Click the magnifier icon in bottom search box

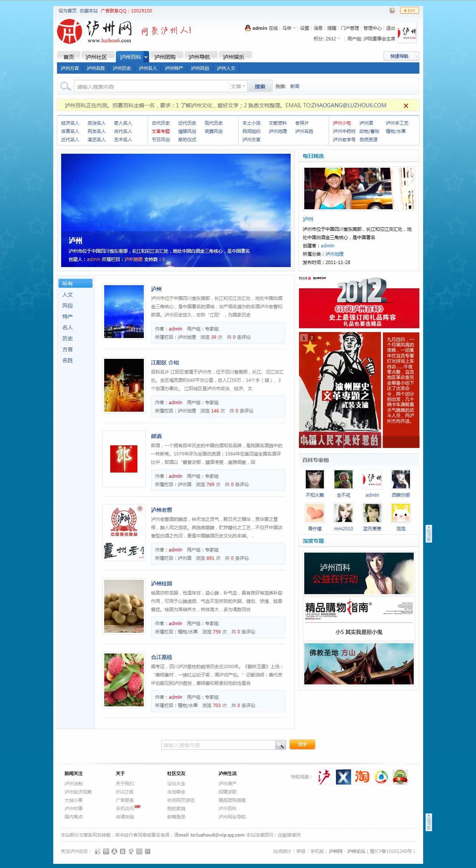pos(280,744)
